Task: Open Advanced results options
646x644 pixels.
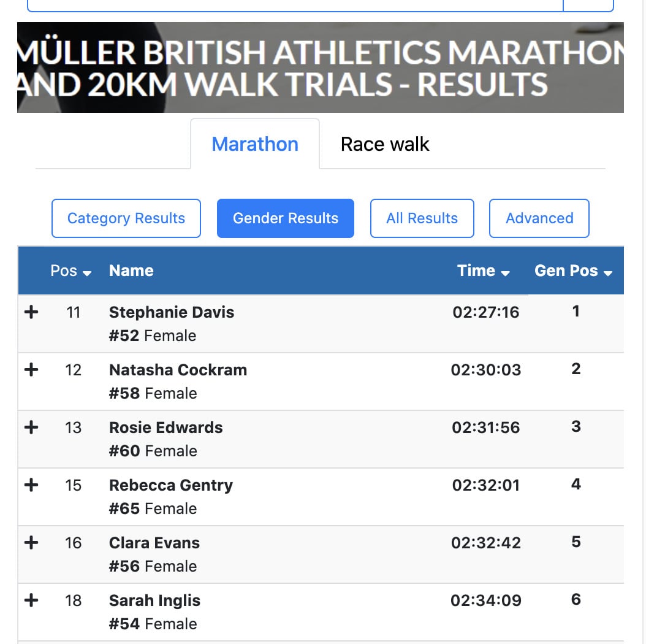Action: click(x=539, y=218)
